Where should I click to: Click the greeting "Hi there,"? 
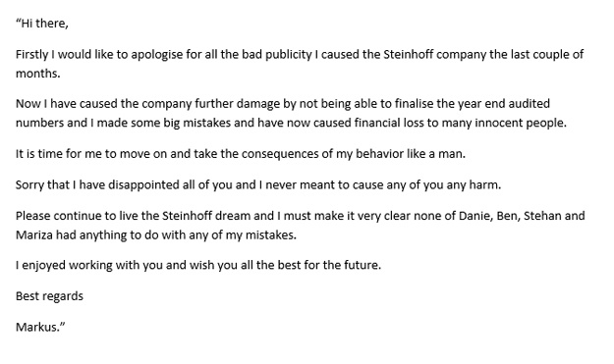42,24
